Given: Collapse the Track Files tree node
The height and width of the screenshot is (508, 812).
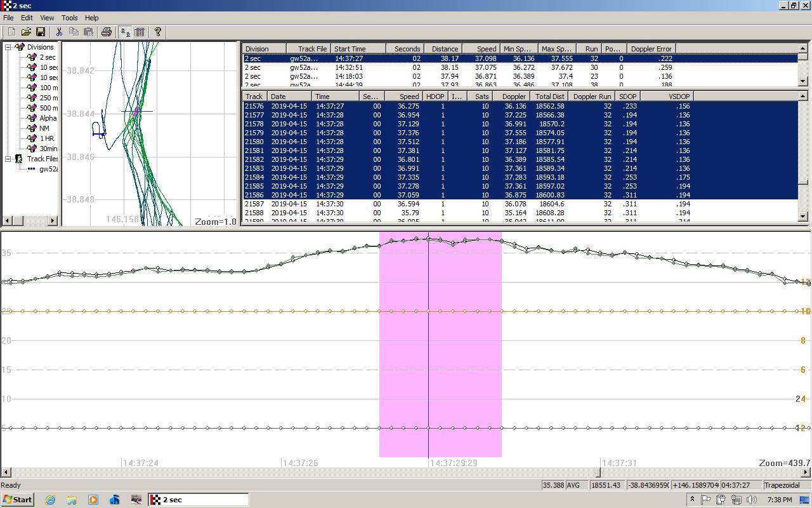Looking at the screenshot, I should pos(8,159).
